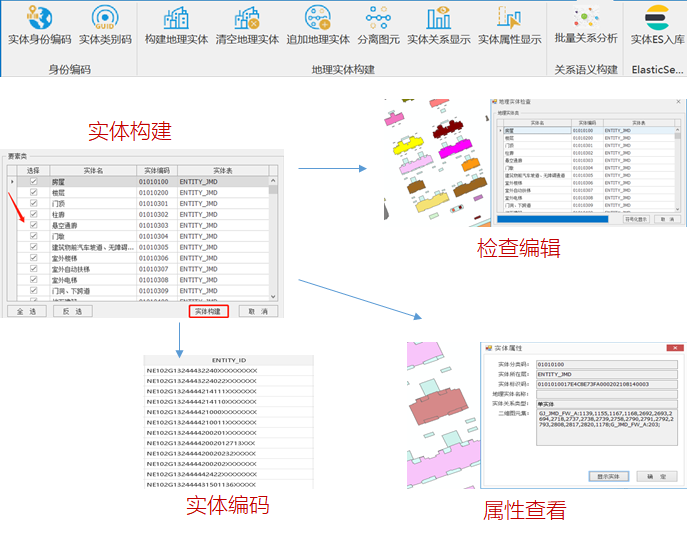Click the 全选 button
The image size is (687, 547).
coord(26,311)
